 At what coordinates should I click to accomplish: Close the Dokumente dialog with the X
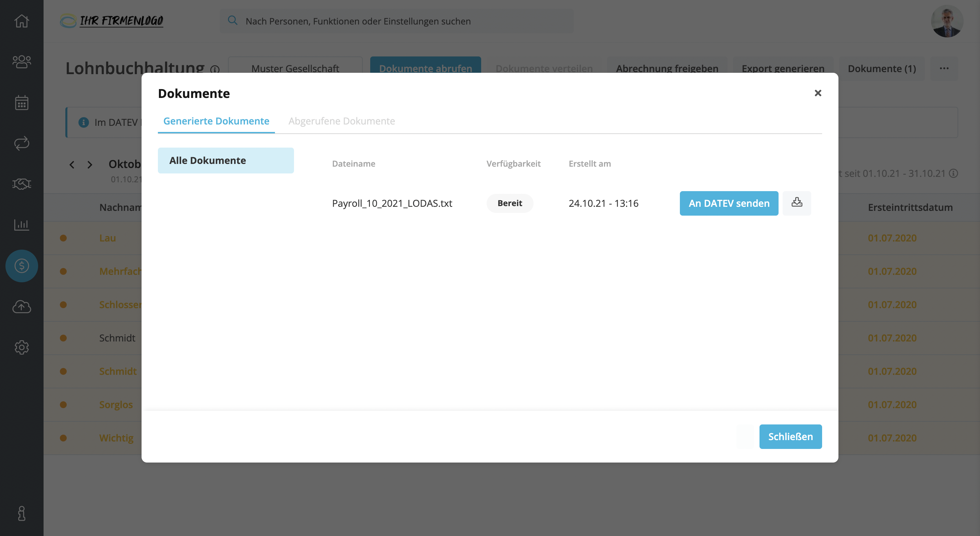coord(818,93)
